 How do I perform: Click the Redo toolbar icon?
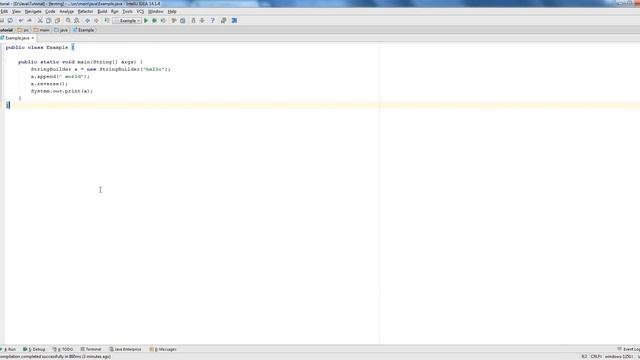click(29, 20)
